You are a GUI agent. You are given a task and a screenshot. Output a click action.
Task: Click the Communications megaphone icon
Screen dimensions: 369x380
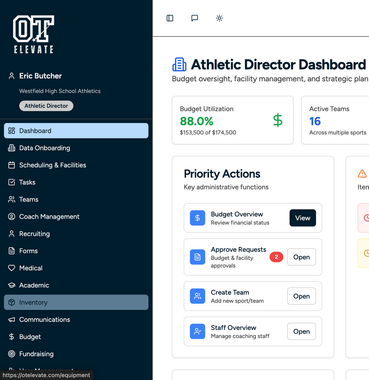pos(12,320)
